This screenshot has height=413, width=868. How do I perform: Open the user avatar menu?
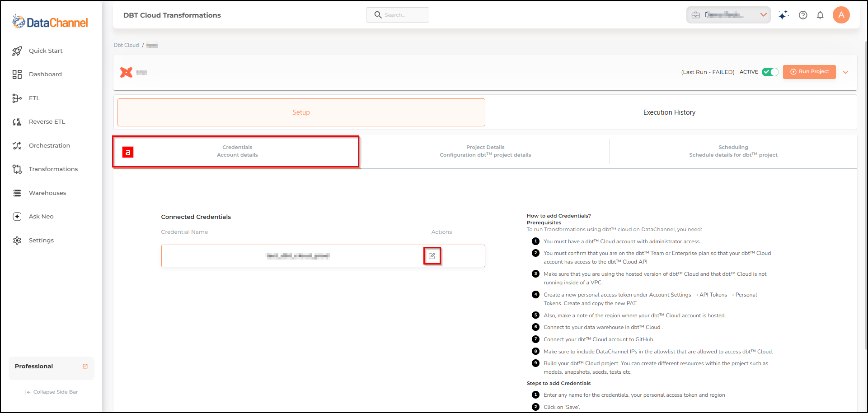point(841,15)
